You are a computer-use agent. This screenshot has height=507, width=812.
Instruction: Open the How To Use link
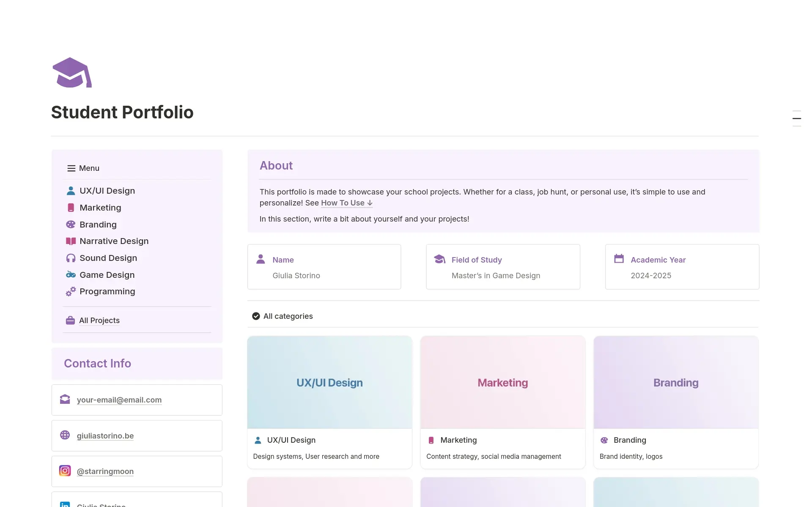(343, 203)
